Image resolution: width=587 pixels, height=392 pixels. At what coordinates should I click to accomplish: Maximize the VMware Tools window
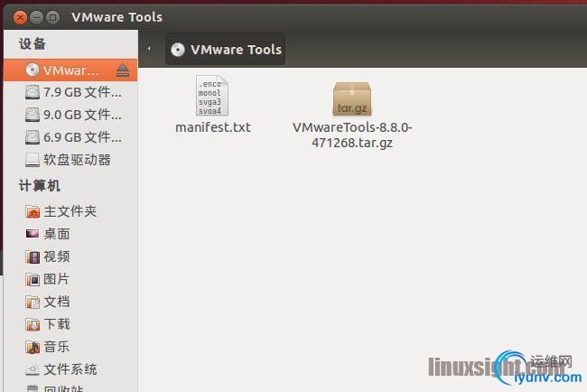(52, 17)
